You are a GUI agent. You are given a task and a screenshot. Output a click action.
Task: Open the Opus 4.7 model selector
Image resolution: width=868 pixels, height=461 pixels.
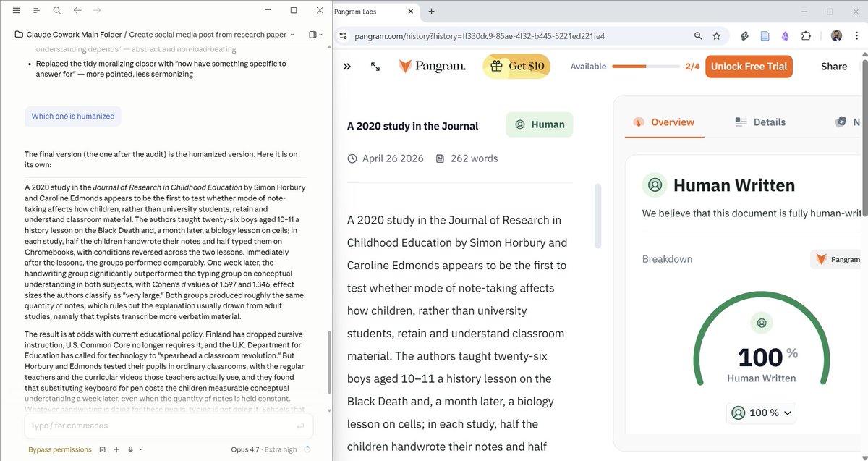pyautogui.click(x=264, y=449)
